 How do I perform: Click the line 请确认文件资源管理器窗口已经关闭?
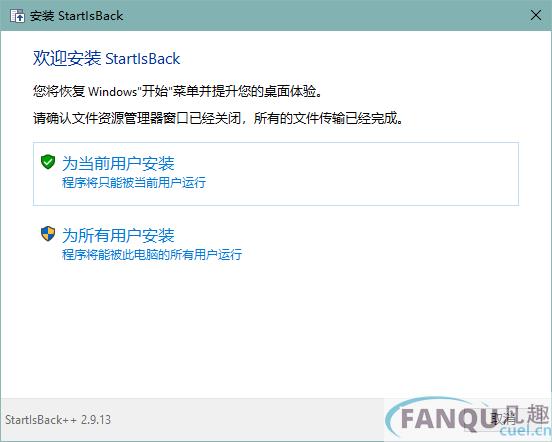[x=218, y=118]
